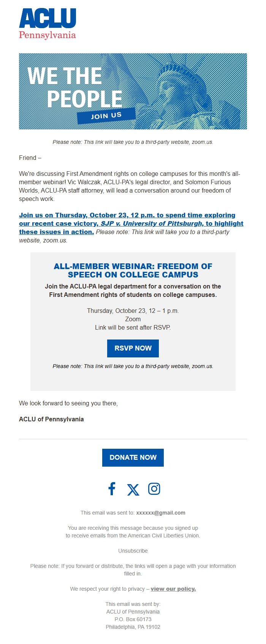This screenshot has width=266, height=644.
Task: Click the xxxxxx@gmail.com email address
Action: coord(161,513)
